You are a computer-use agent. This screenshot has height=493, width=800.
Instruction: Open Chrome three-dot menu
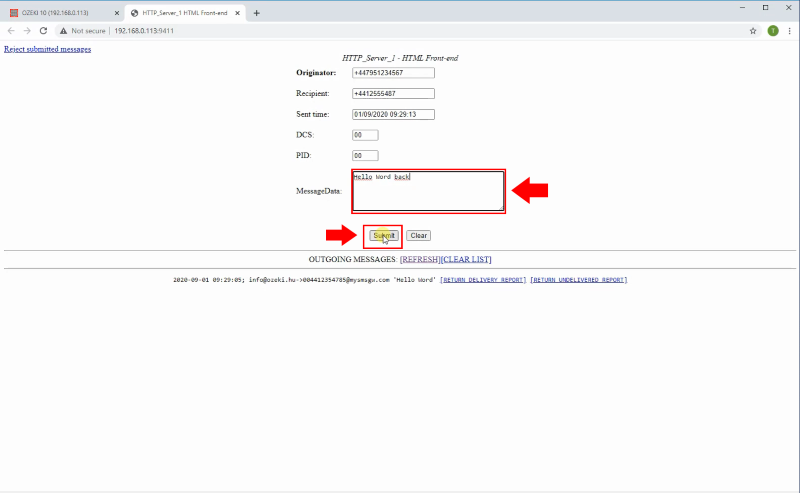click(789, 31)
